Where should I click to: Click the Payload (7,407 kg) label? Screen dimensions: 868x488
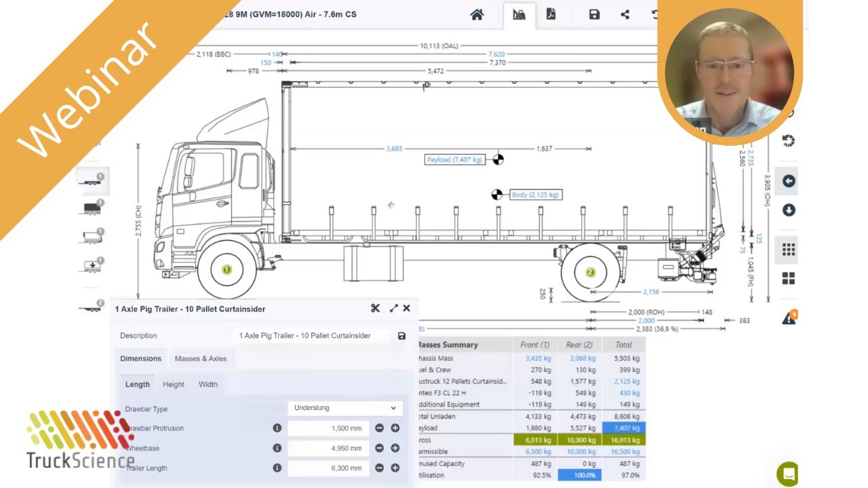point(454,160)
